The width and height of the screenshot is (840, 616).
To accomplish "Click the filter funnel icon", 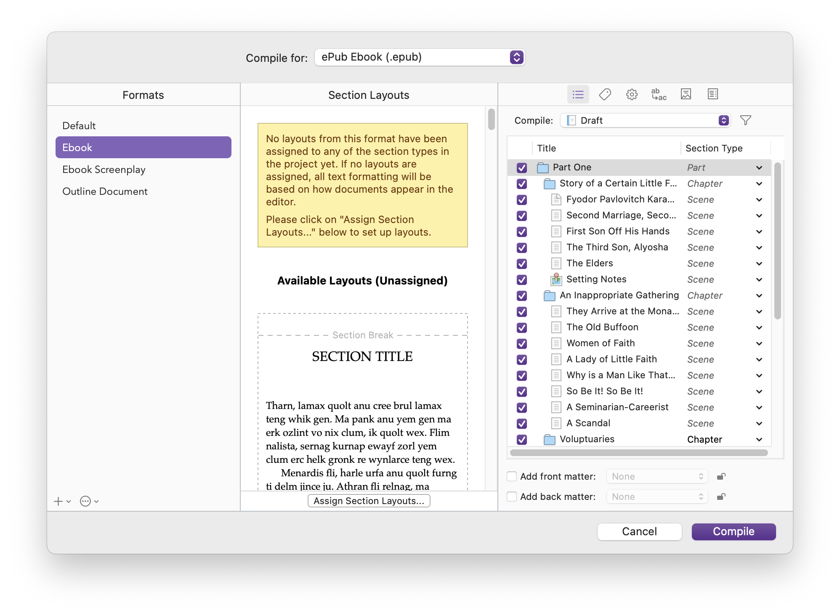I will coord(745,120).
